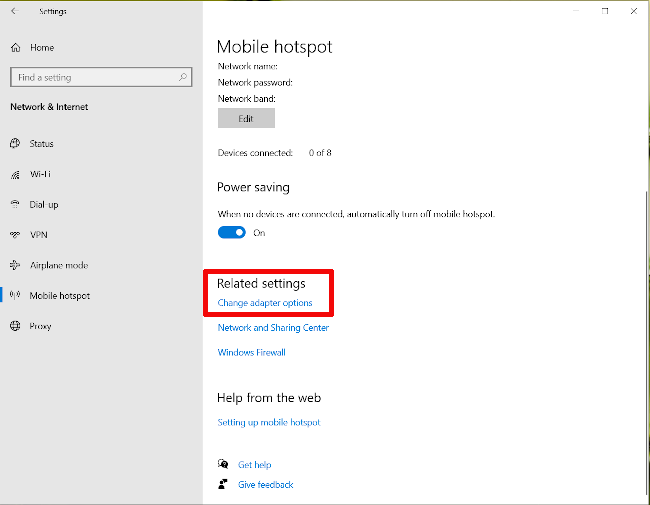Viewport: 650px width, 505px height.
Task: Click the Proxy globe icon
Action: (15, 326)
